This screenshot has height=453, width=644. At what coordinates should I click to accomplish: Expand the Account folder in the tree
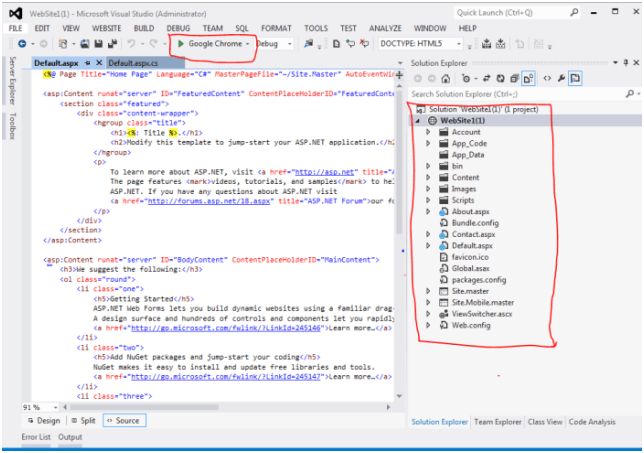(x=428, y=132)
